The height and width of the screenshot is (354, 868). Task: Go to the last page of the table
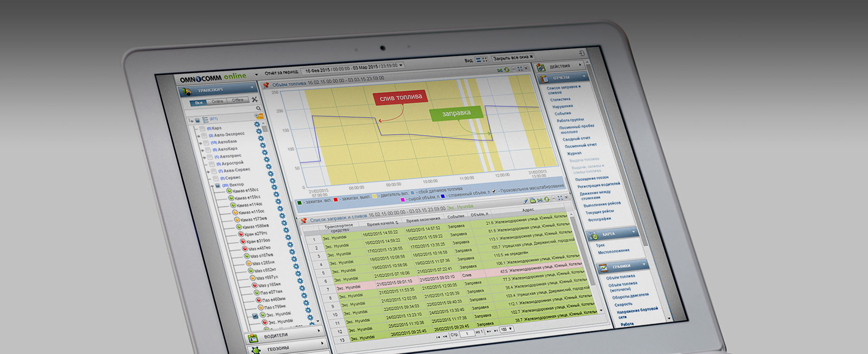[x=496, y=330]
